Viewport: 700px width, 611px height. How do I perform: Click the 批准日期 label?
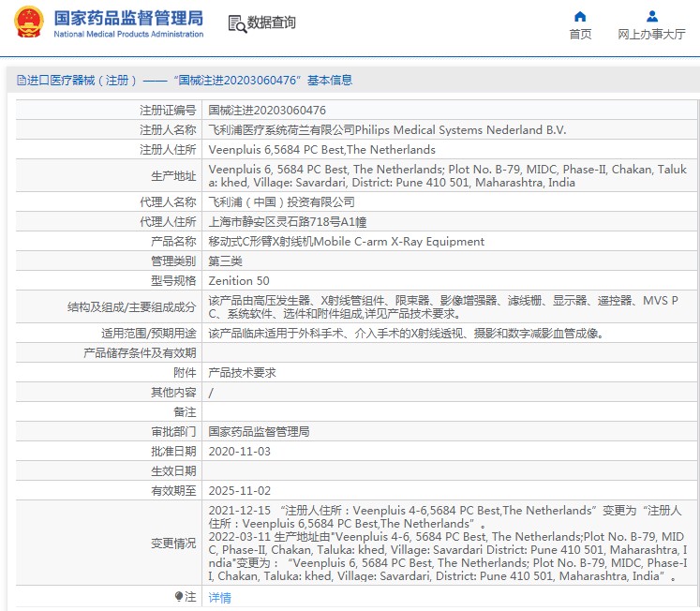(173, 451)
